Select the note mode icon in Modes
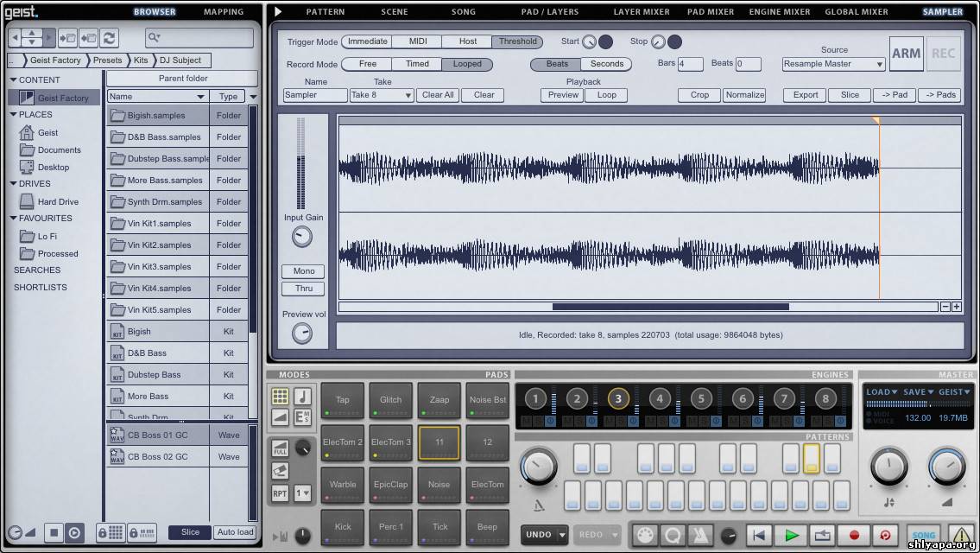Screen dimensions: 980x553 [302, 397]
